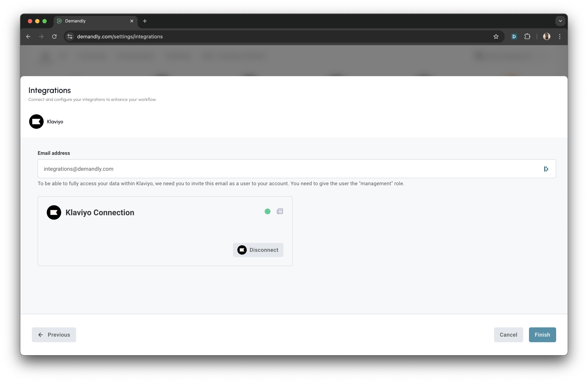Open the tab overview chevron at top right
The image size is (588, 382).
pyautogui.click(x=560, y=21)
